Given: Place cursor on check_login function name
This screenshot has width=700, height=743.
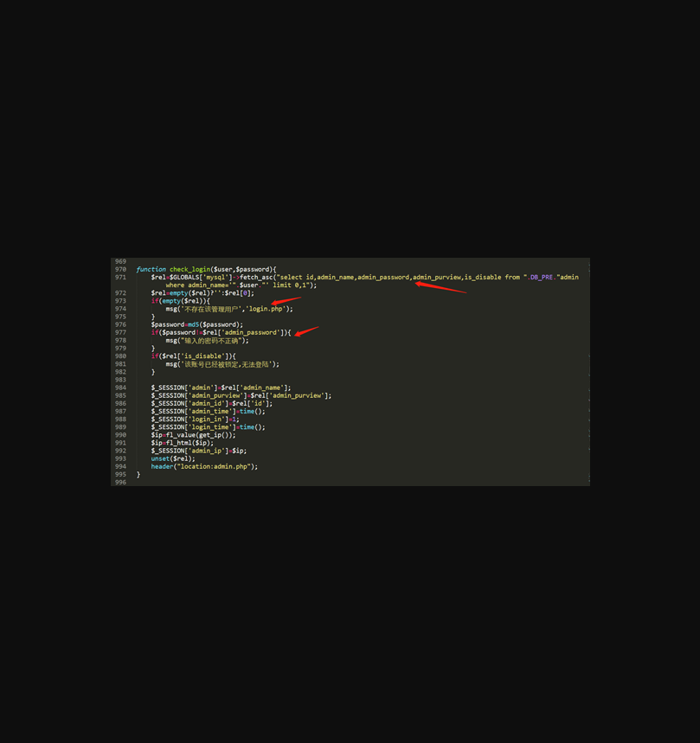Looking at the screenshot, I should (189, 270).
